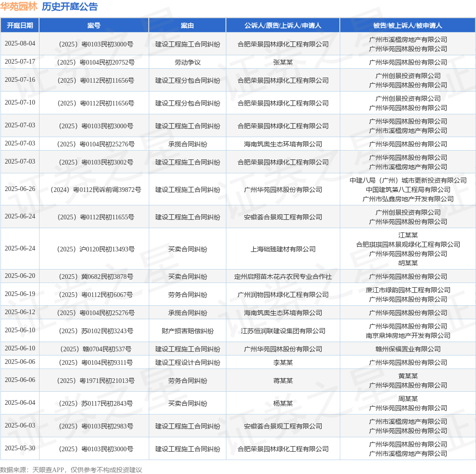Click the 被告/被上诉人/被申请人 column header
The height and width of the screenshot is (474, 476).
pos(408,26)
